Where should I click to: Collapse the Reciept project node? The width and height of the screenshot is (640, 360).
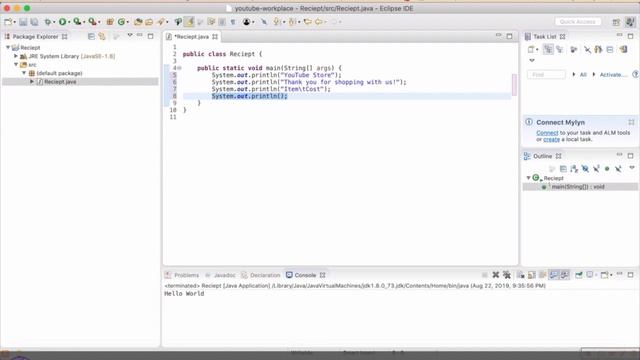[8, 47]
